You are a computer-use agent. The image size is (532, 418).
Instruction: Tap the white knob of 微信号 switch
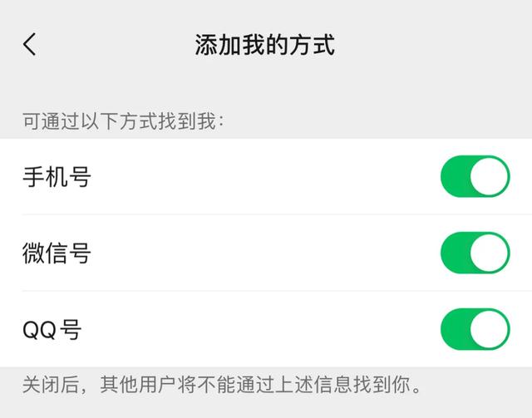[488, 253]
